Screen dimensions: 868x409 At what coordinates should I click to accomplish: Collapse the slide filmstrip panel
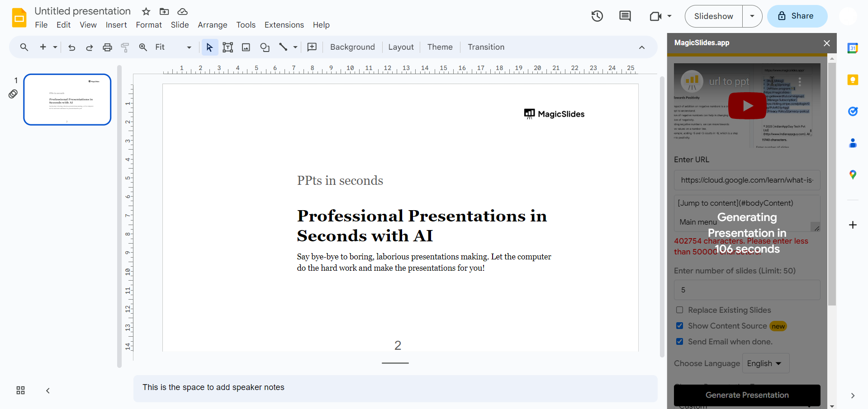tap(48, 390)
